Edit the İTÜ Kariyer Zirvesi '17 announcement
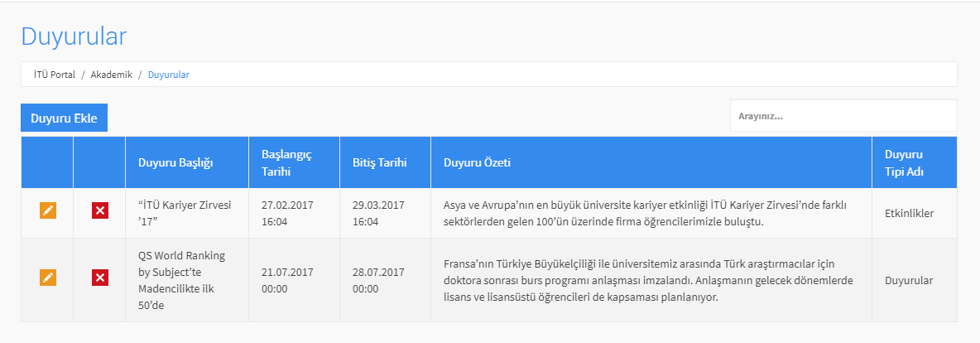The height and width of the screenshot is (343, 980). (x=47, y=210)
